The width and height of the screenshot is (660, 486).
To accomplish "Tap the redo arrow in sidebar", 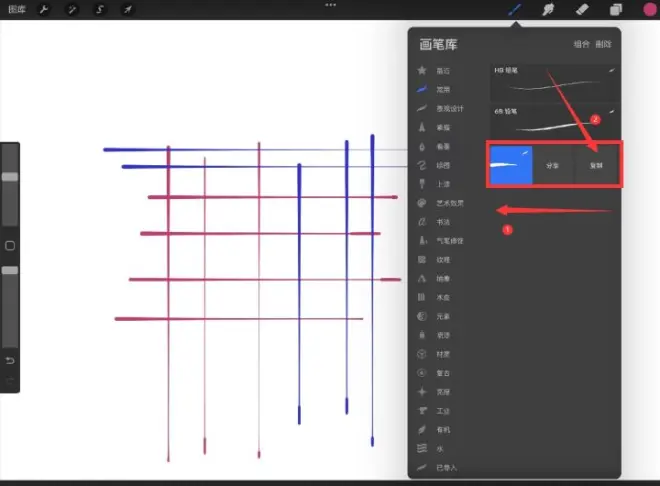I will pyautogui.click(x=10, y=381).
